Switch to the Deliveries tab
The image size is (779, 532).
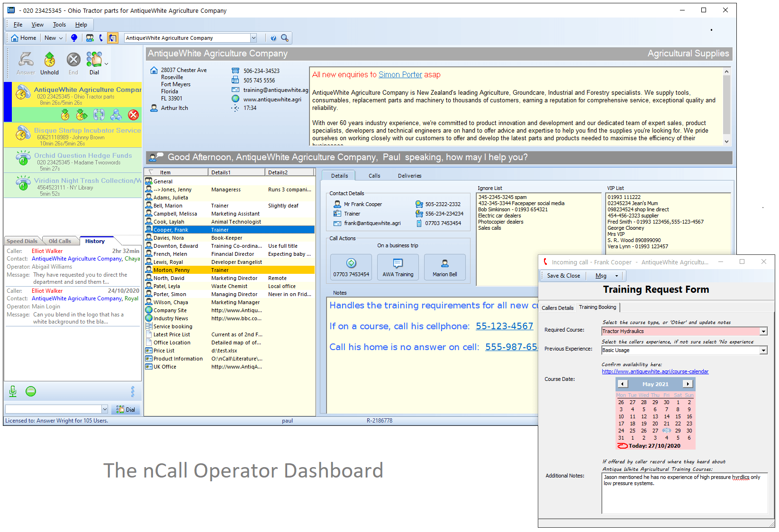(x=409, y=176)
